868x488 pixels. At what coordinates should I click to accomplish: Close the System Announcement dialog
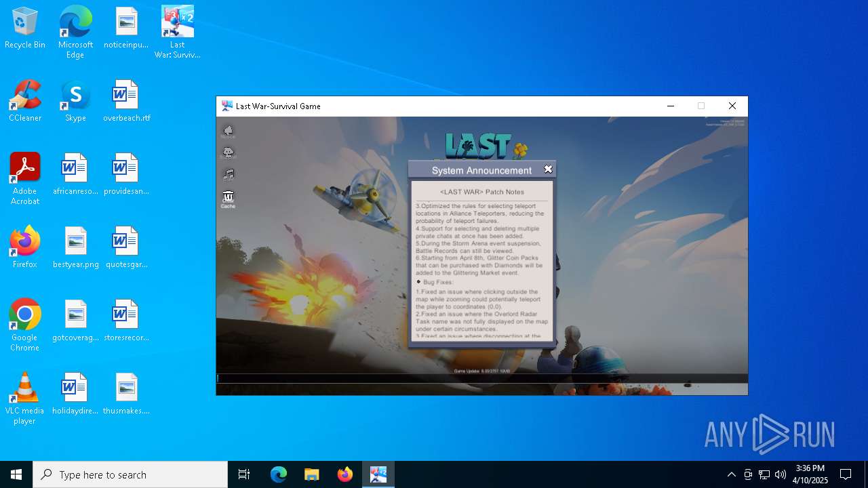(548, 169)
